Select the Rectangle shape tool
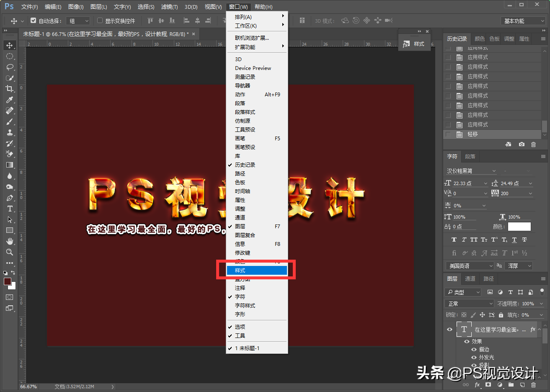 point(10,230)
